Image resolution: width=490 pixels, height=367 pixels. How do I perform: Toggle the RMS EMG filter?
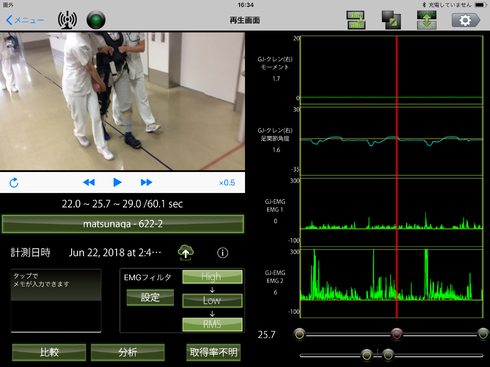pos(212,324)
